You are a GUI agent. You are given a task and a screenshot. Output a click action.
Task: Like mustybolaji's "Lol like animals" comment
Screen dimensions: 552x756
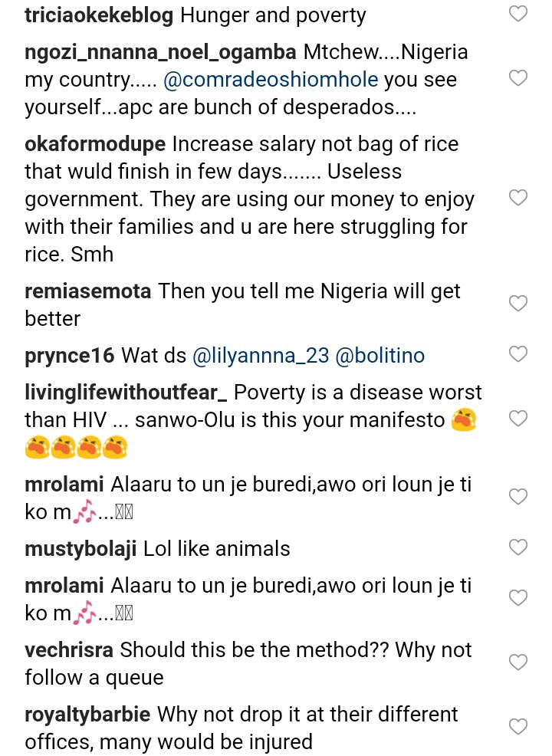coord(518,547)
